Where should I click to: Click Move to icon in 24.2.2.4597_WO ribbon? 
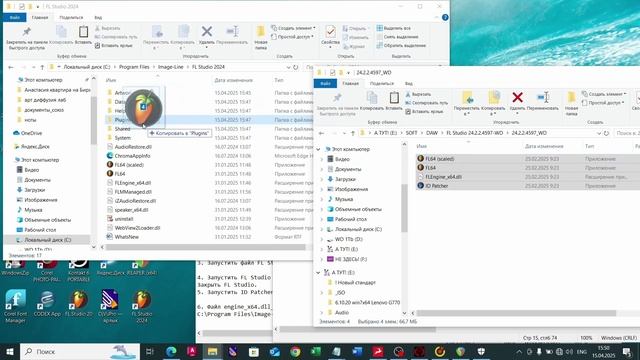(x=468, y=98)
